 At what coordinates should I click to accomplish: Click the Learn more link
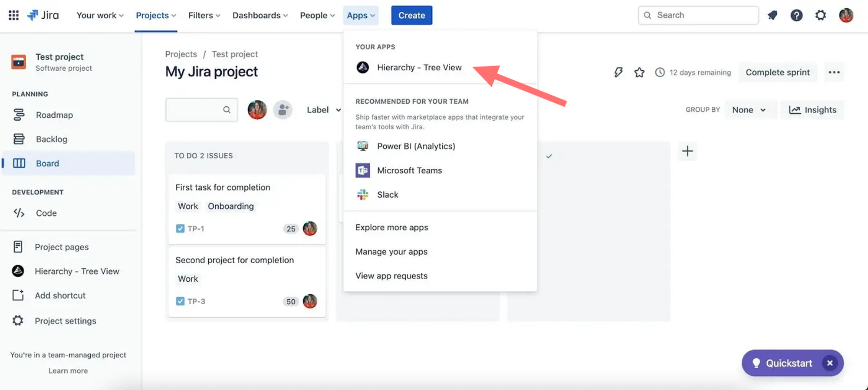(68, 371)
